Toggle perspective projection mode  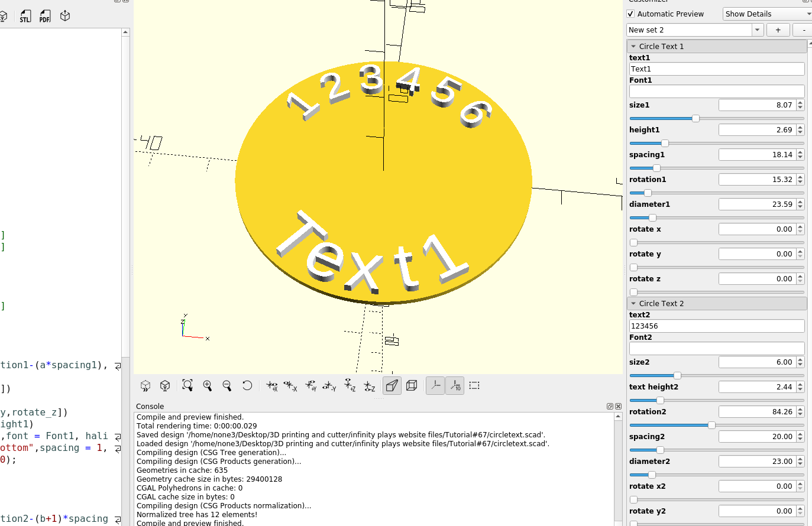392,385
